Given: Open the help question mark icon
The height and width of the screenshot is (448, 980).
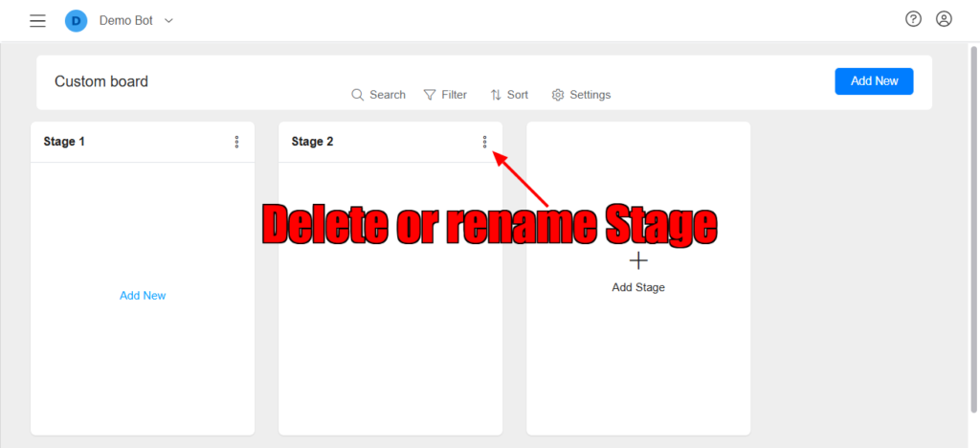Looking at the screenshot, I should click(913, 19).
